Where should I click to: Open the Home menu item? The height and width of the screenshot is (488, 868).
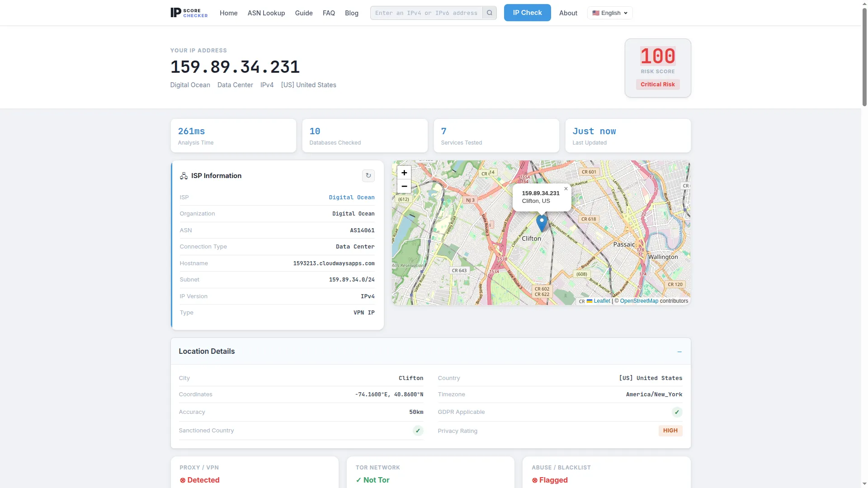[228, 13]
